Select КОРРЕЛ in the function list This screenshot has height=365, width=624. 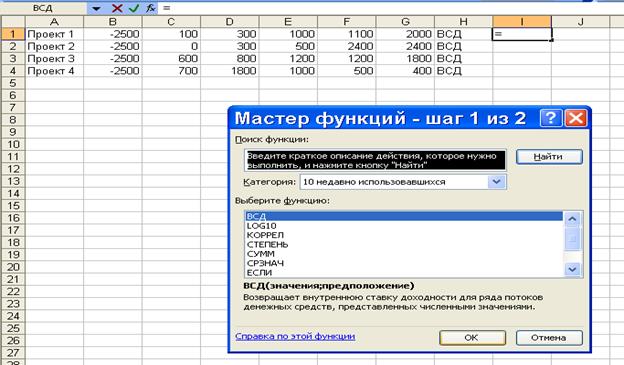click(x=404, y=235)
